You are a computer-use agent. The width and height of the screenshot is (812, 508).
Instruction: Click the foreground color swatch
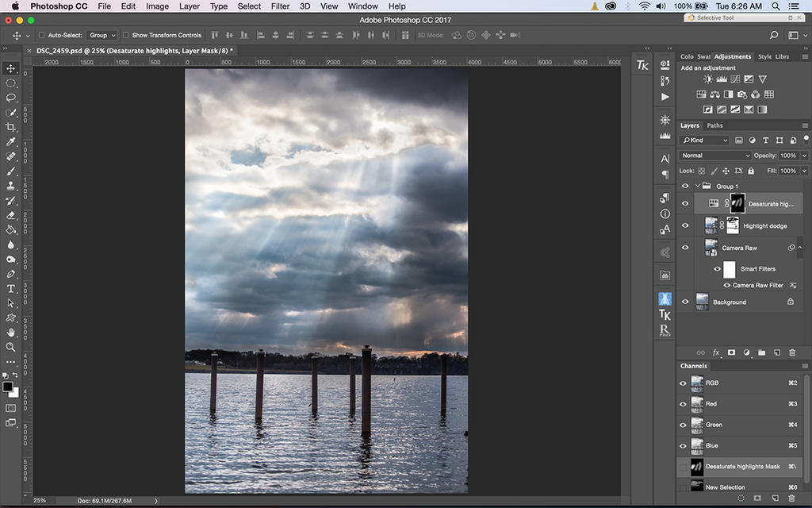(x=7, y=387)
